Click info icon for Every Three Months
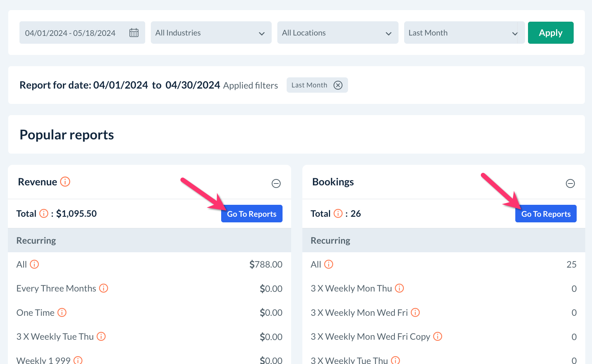Viewport: 592px width, 364px height. point(104,288)
